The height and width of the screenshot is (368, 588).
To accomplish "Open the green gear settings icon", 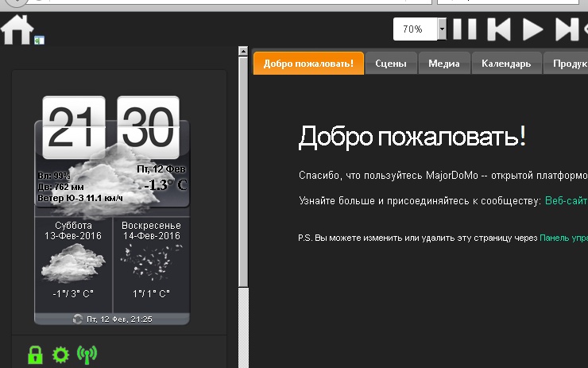I will coord(60,354).
